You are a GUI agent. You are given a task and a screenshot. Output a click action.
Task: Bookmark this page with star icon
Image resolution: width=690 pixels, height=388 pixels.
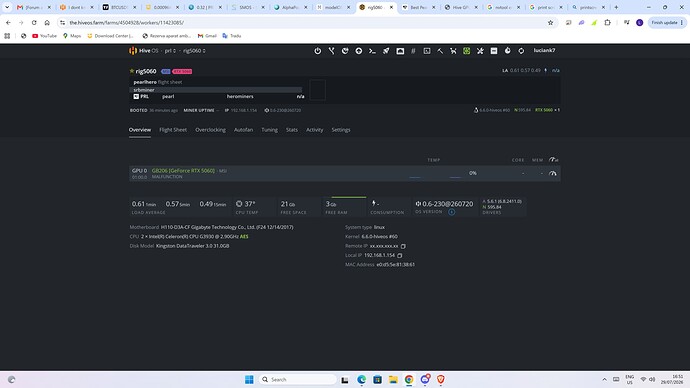[x=550, y=22]
